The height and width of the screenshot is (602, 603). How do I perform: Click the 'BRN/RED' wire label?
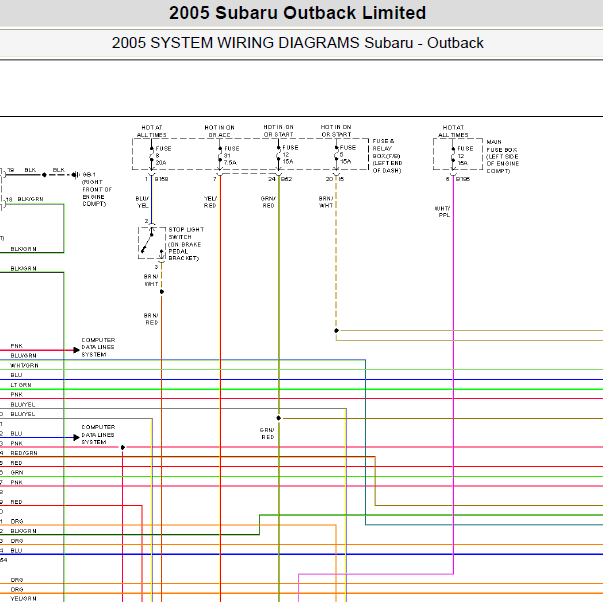tap(151, 319)
